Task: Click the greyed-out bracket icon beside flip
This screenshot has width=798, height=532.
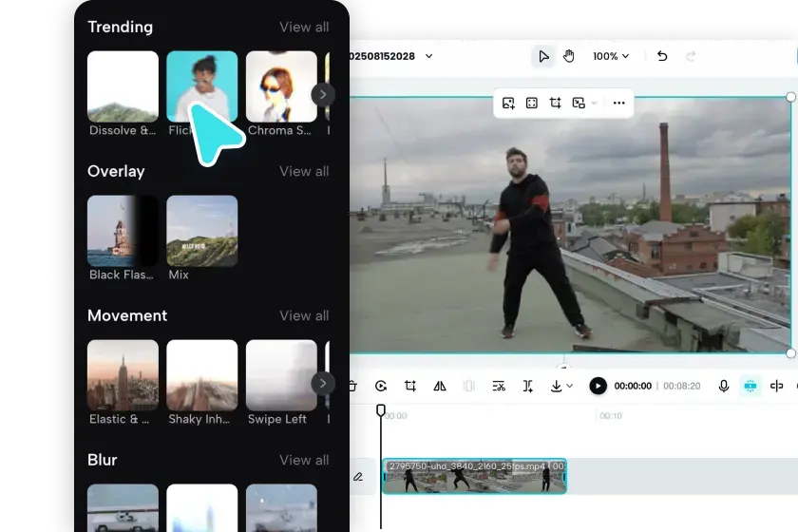Action: [469, 387]
